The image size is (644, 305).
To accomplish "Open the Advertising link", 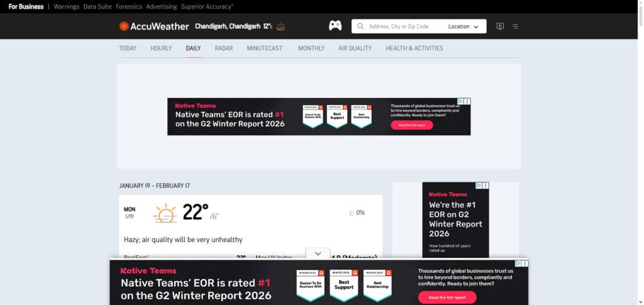I will coord(162,6).
